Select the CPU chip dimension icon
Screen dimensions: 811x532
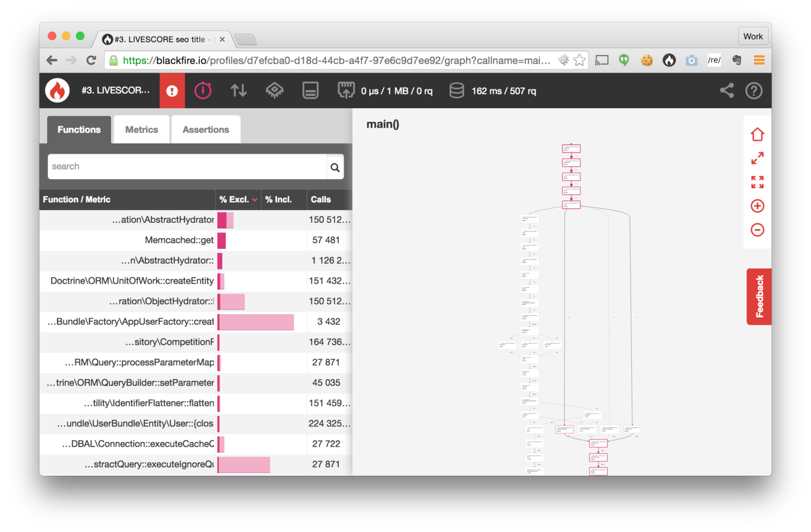click(x=274, y=90)
